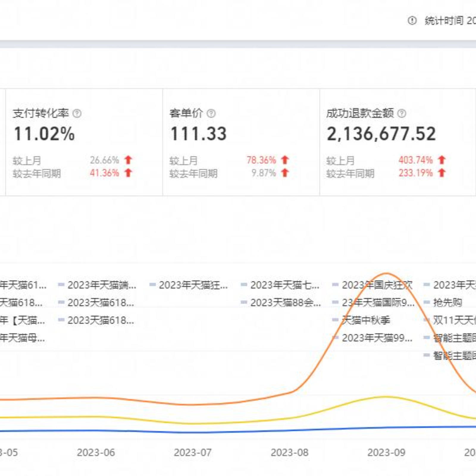
Task: Click the info icon beside 统计时间
Action: 412,21
